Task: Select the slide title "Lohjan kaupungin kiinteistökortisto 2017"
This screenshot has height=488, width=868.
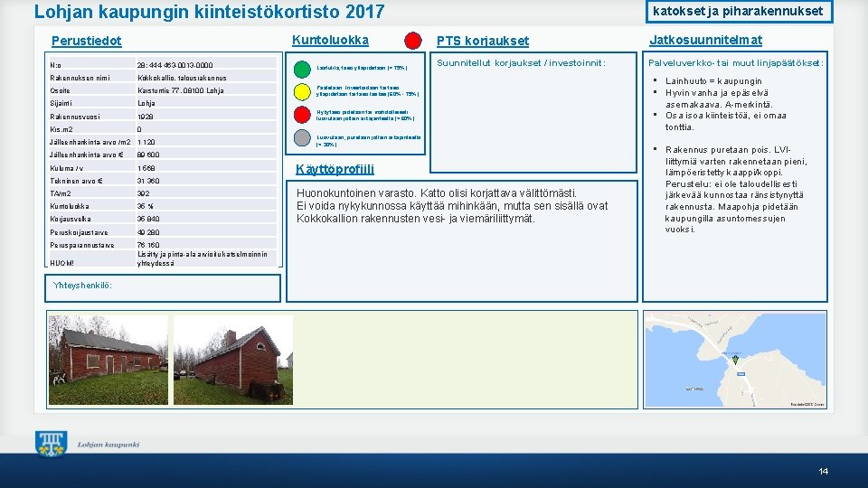Action: (x=209, y=12)
